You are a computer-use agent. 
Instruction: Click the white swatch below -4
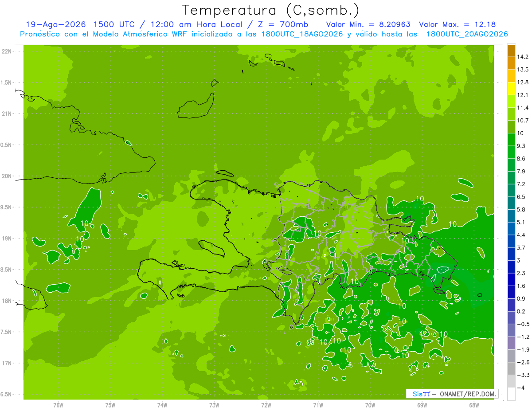(x=511, y=394)
